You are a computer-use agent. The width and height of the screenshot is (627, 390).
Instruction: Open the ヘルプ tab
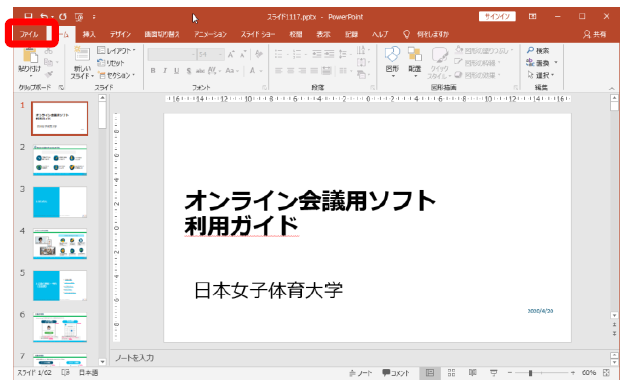click(x=380, y=34)
